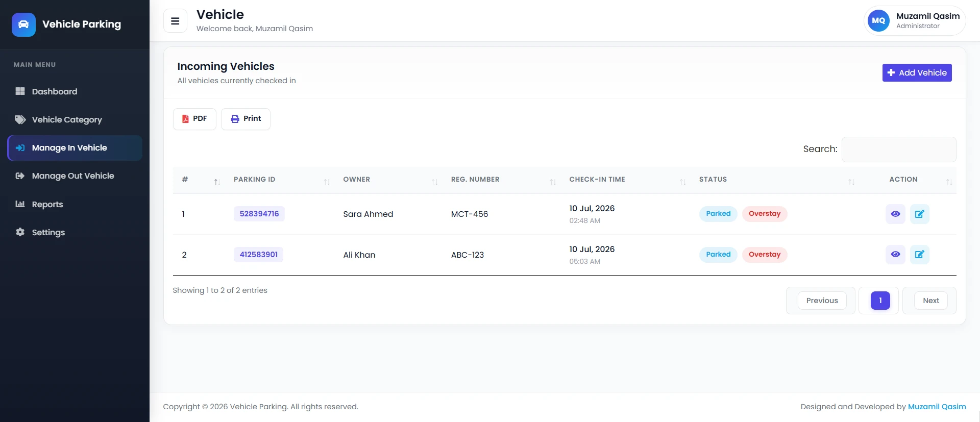Screen dimensions: 980x422
Task: Click the Vehicle Category tags icon
Action: (20, 119)
